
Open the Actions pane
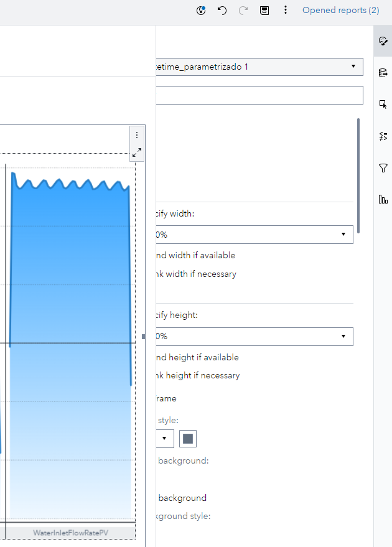coord(383,104)
